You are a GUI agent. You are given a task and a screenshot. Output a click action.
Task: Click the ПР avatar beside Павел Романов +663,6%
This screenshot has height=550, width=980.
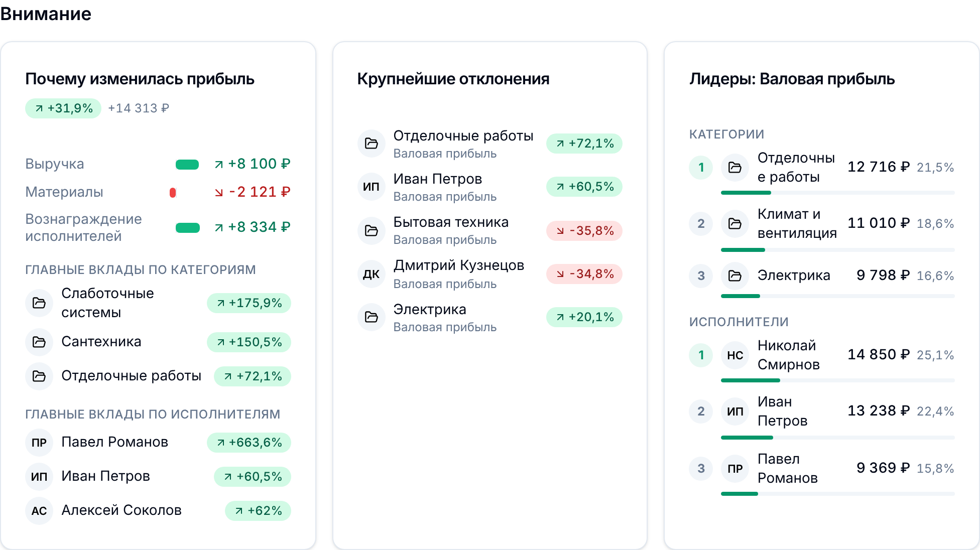[x=39, y=443]
